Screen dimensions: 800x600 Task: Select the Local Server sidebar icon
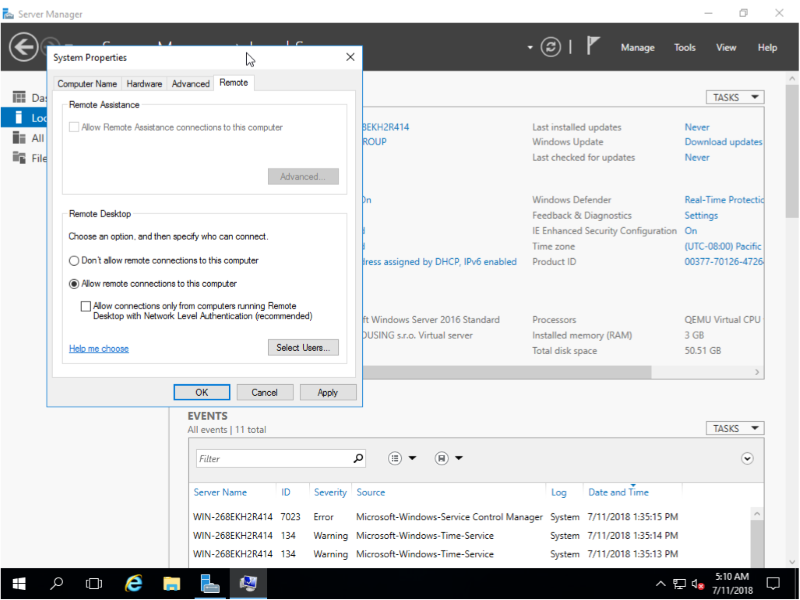click(x=19, y=117)
